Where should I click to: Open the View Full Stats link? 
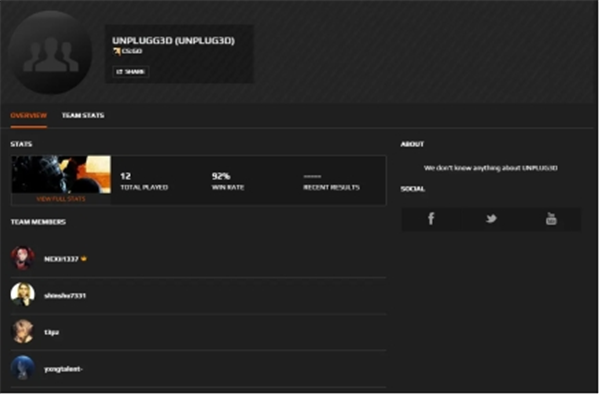click(x=61, y=199)
